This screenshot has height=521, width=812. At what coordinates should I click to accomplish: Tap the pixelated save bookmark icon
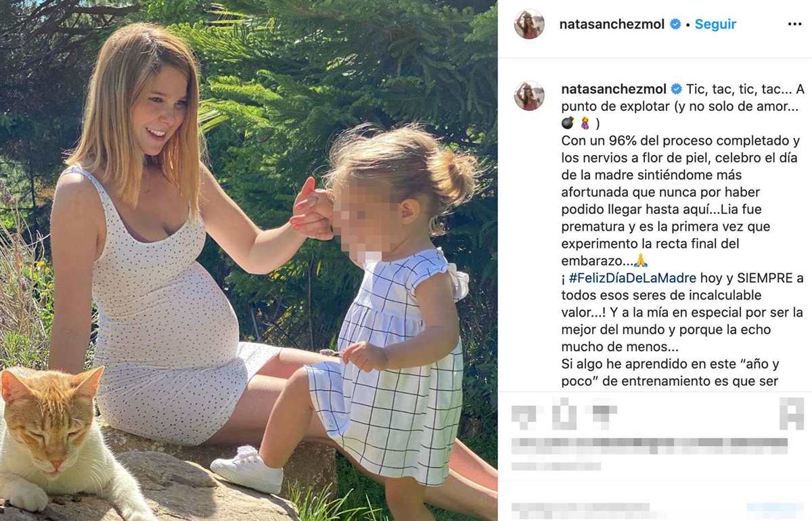(x=792, y=413)
